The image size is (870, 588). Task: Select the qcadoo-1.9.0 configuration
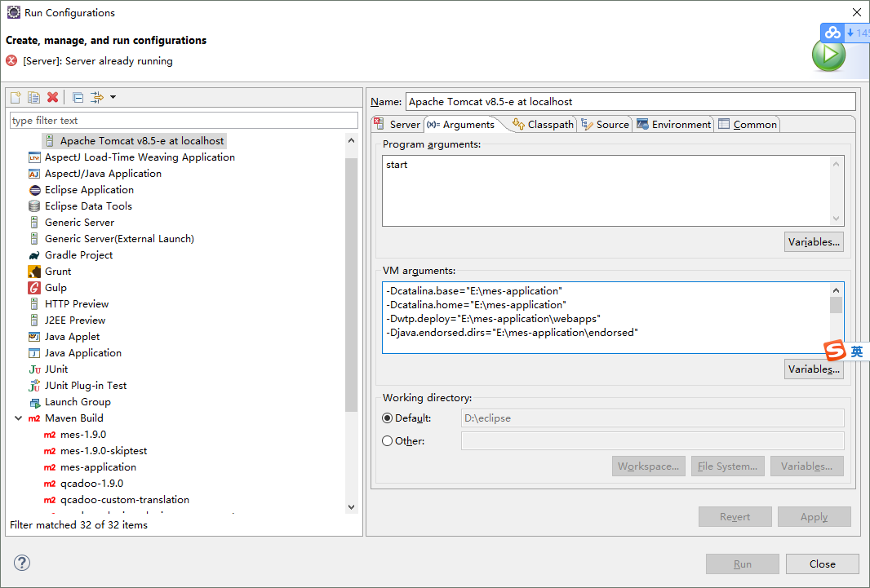click(91, 484)
